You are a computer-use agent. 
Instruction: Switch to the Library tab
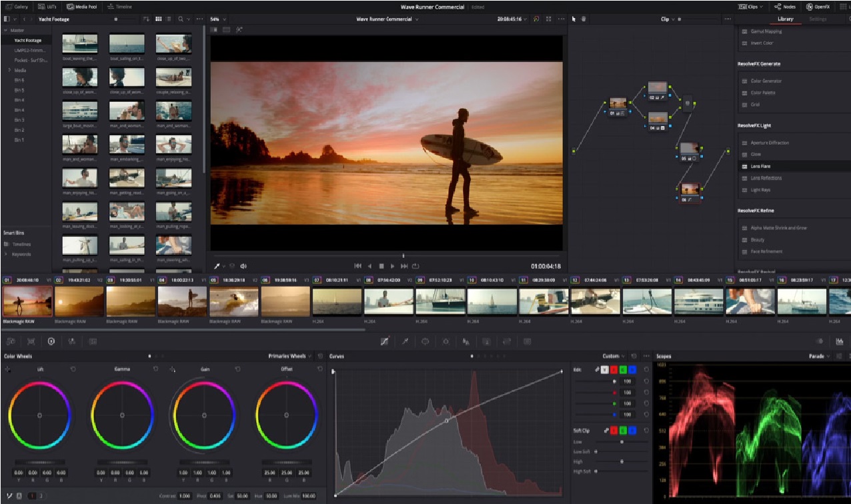784,19
